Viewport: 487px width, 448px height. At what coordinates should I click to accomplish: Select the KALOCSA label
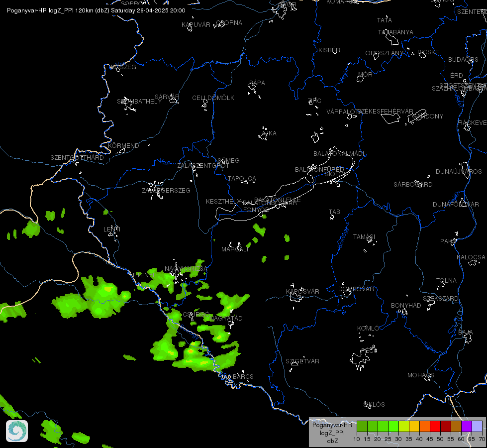pos(471,257)
